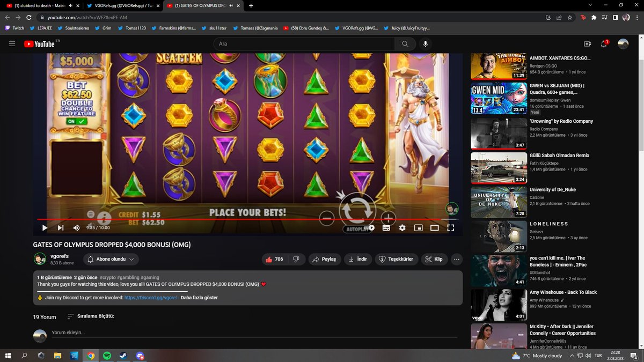Open the create video icon
Viewport: 644px width, 362px height.
click(587, 44)
